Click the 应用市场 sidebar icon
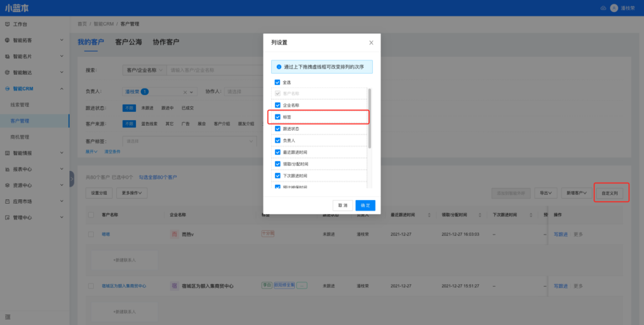Image resolution: width=644 pixels, height=325 pixels. pyautogui.click(x=7, y=202)
